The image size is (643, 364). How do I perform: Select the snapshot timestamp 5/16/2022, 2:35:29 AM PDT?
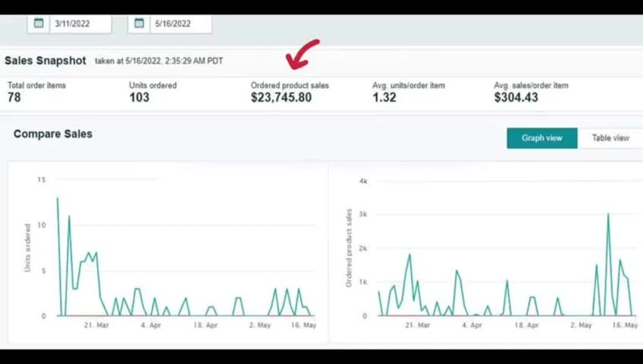pyautogui.click(x=174, y=61)
